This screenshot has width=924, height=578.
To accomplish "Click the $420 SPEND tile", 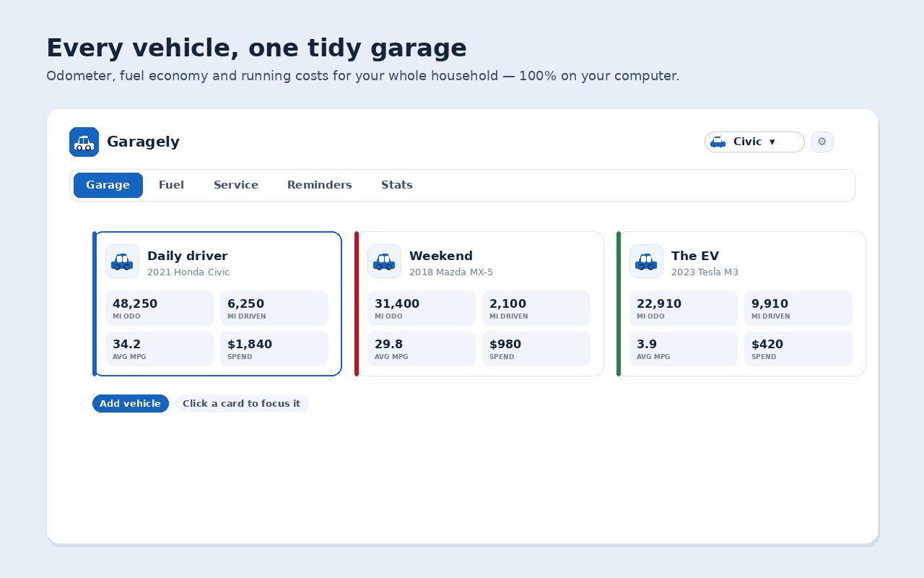I will pos(798,349).
